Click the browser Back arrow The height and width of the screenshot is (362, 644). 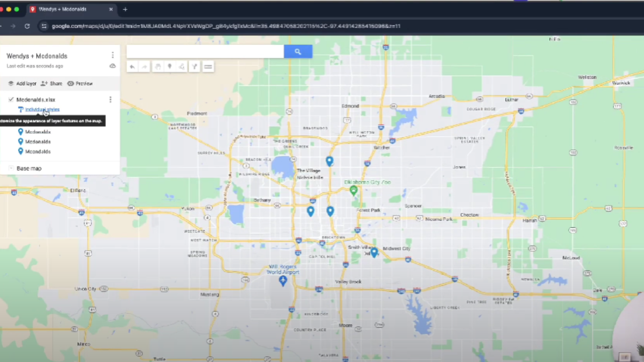coord(1,26)
